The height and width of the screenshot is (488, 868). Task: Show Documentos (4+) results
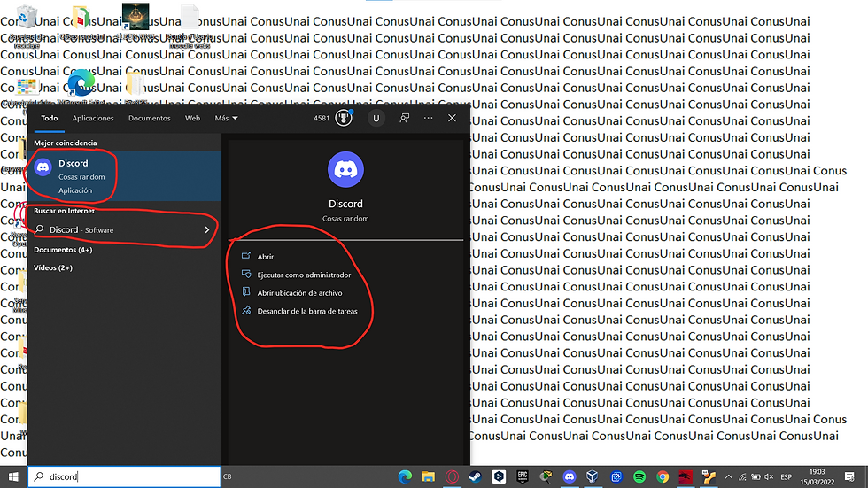[63, 250]
